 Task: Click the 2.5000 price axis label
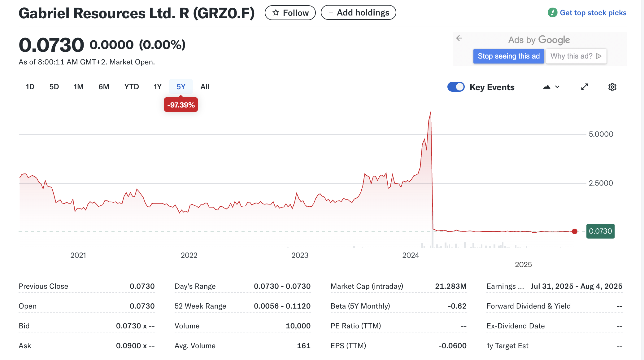tap(601, 183)
